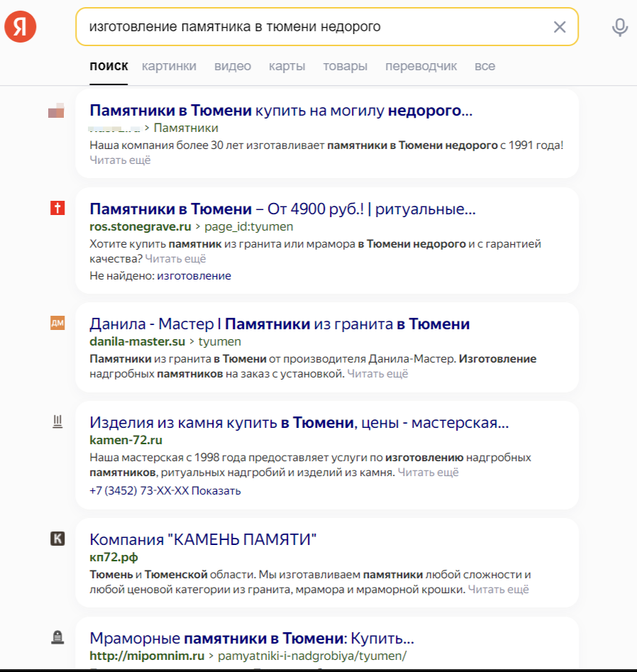Clear the search query with X icon
Image resolution: width=637 pixels, height=672 pixels.
point(560,27)
